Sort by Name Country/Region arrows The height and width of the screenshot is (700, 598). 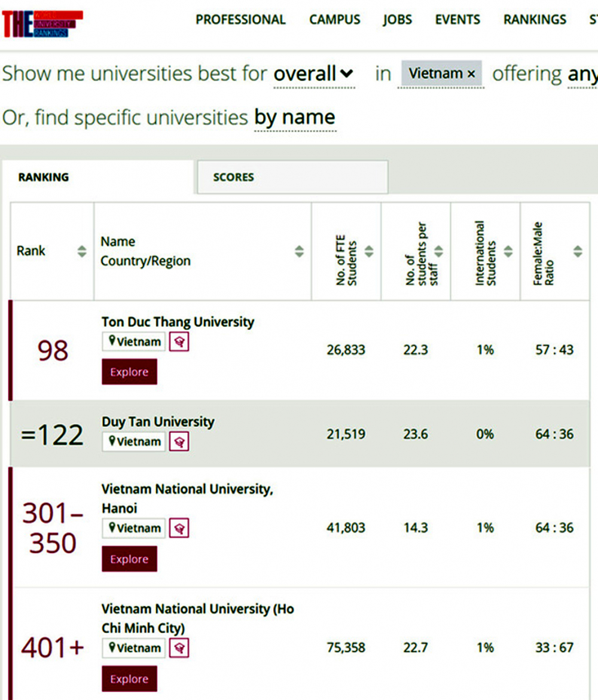[x=299, y=251]
